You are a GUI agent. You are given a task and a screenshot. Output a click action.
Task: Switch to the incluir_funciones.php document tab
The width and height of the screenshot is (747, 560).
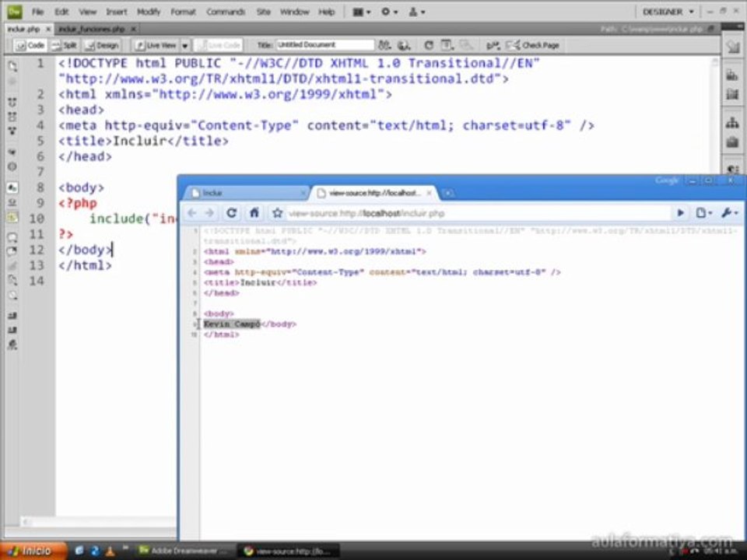[x=92, y=29]
